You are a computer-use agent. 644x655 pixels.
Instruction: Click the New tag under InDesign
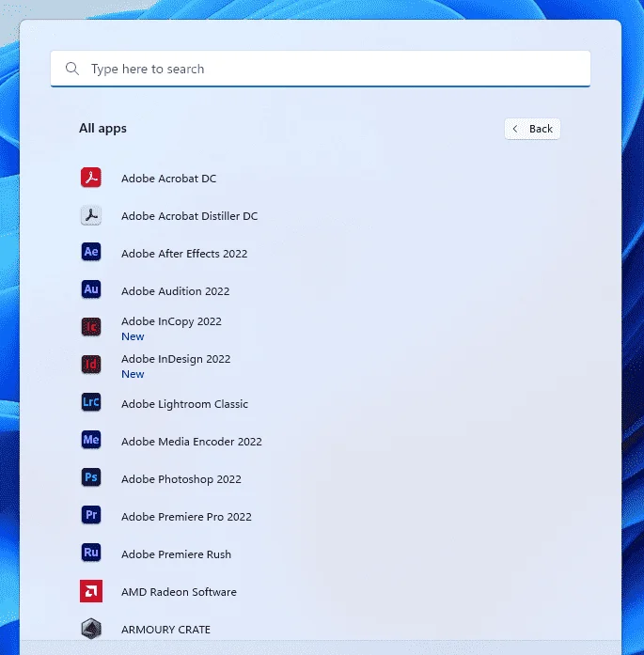click(x=133, y=374)
